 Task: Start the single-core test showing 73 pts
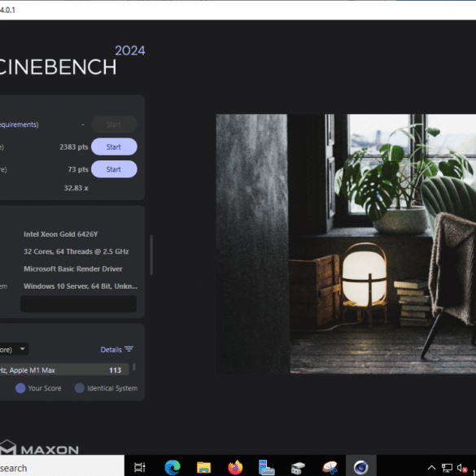click(114, 169)
